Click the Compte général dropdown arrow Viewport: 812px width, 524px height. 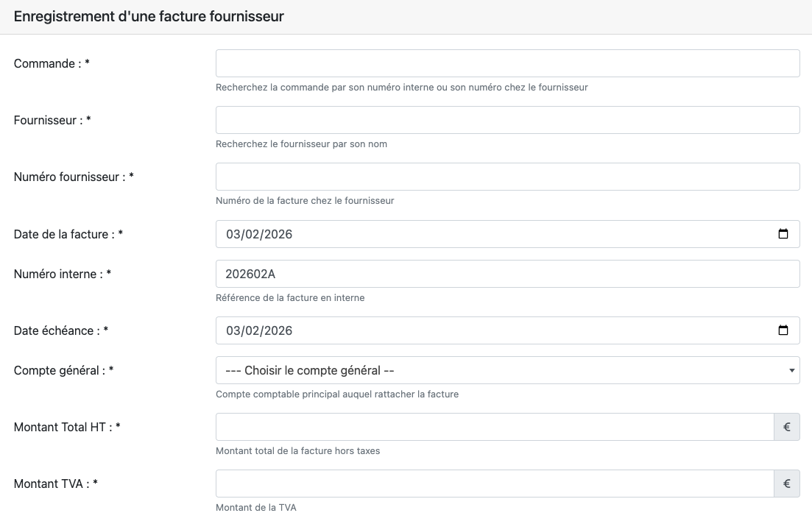click(791, 370)
